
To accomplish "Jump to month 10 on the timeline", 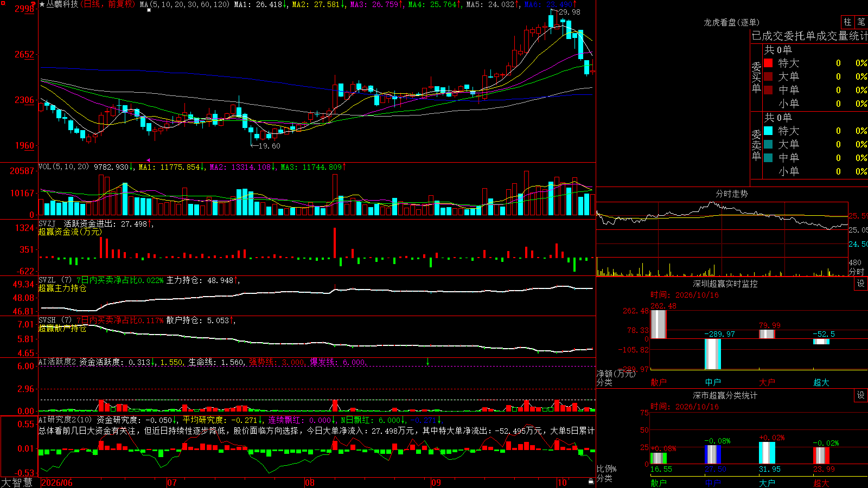I will (x=562, y=483).
